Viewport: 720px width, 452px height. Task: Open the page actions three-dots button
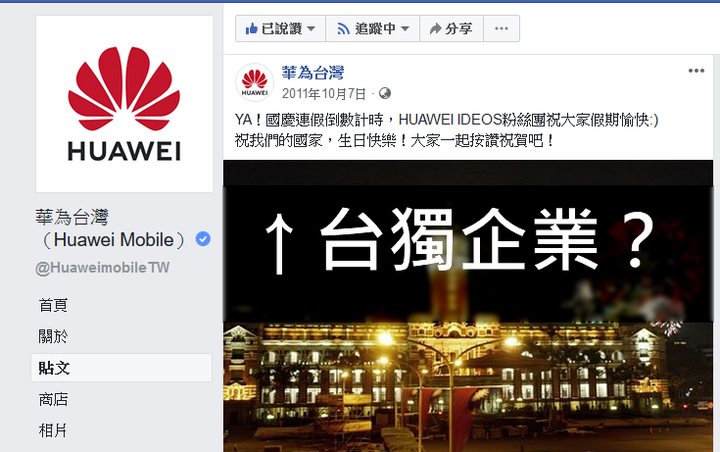(501, 28)
